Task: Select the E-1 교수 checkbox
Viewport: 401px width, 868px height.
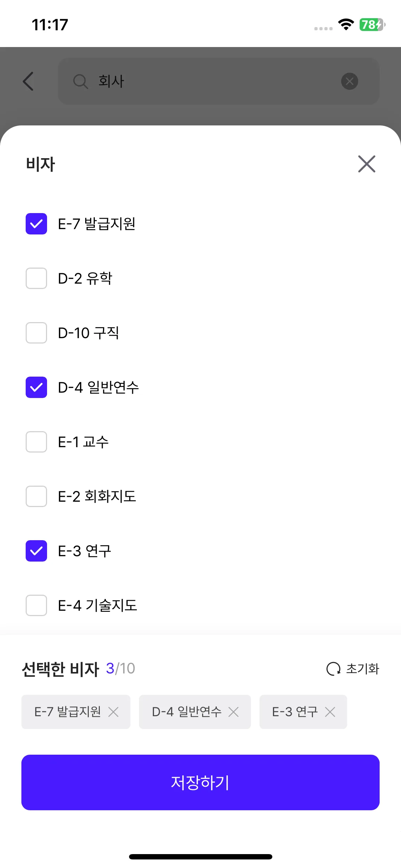Action: click(x=36, y=442)
